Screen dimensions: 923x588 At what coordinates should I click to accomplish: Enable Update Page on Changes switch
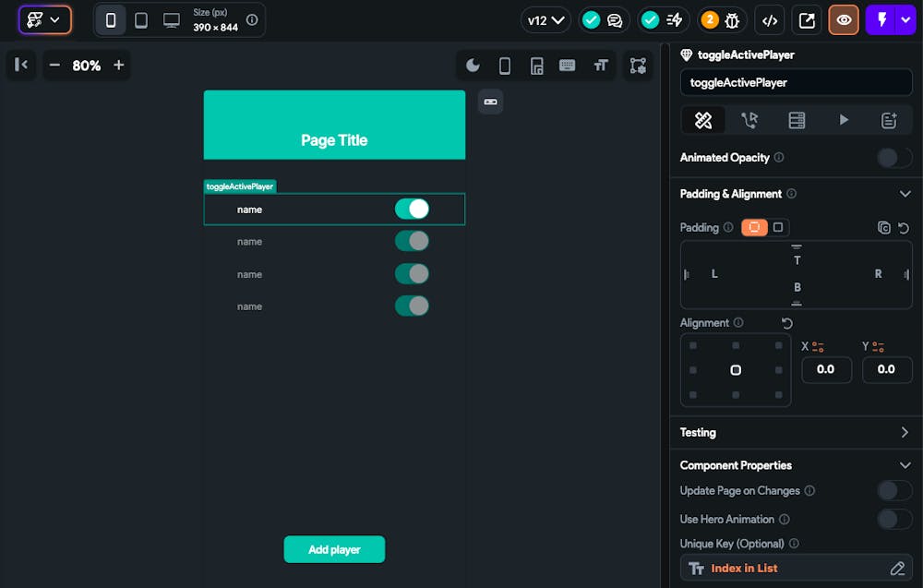894,490
